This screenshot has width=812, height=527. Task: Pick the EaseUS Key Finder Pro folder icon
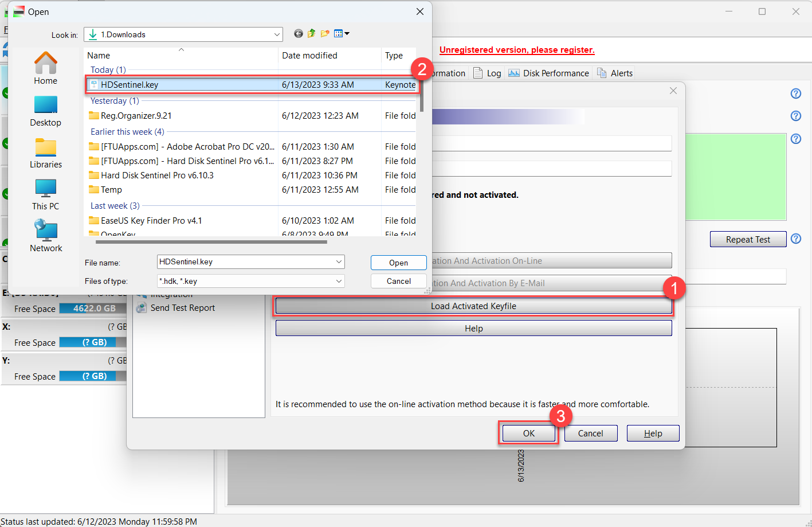click(94, 221)
